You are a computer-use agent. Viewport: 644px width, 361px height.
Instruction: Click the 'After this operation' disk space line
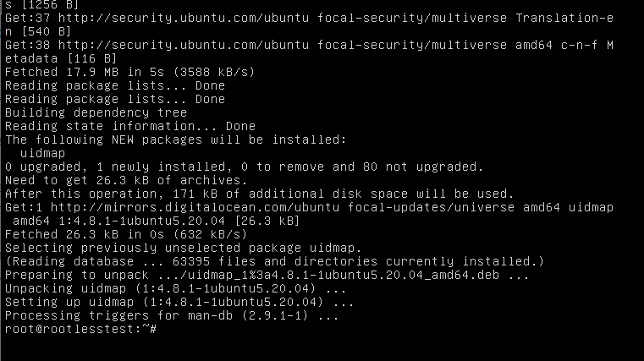coord(260,194)
